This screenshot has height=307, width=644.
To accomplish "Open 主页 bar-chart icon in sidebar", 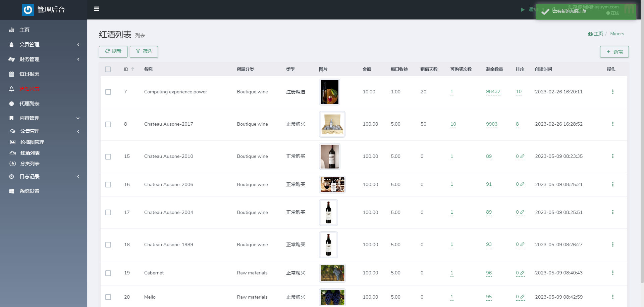I will (11, 30).
